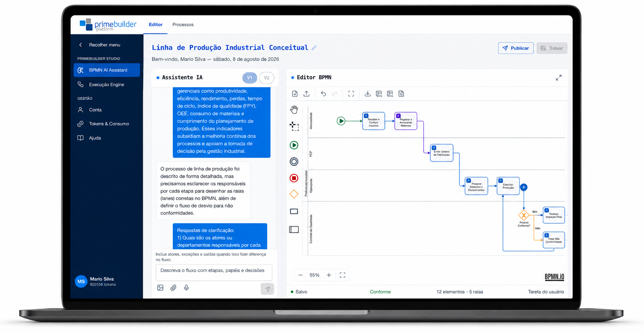Add a Task rectangle from palette
This screenshot has width=644, height=333.
point(294,211)
